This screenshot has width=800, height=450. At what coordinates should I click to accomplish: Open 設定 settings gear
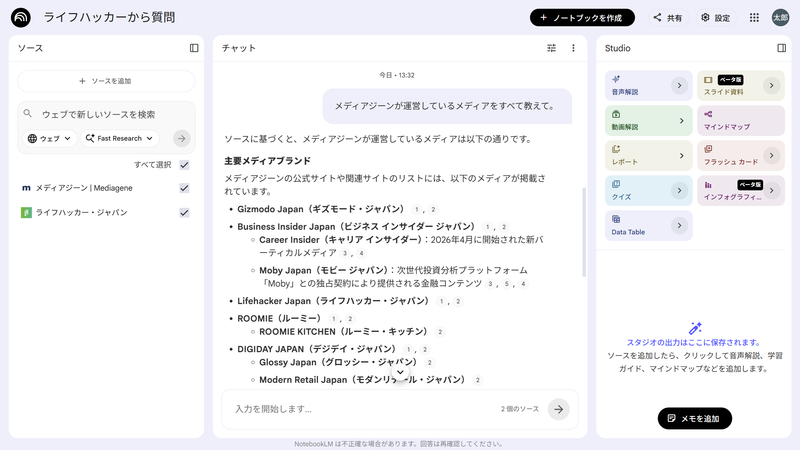click(x=715, y=17)
